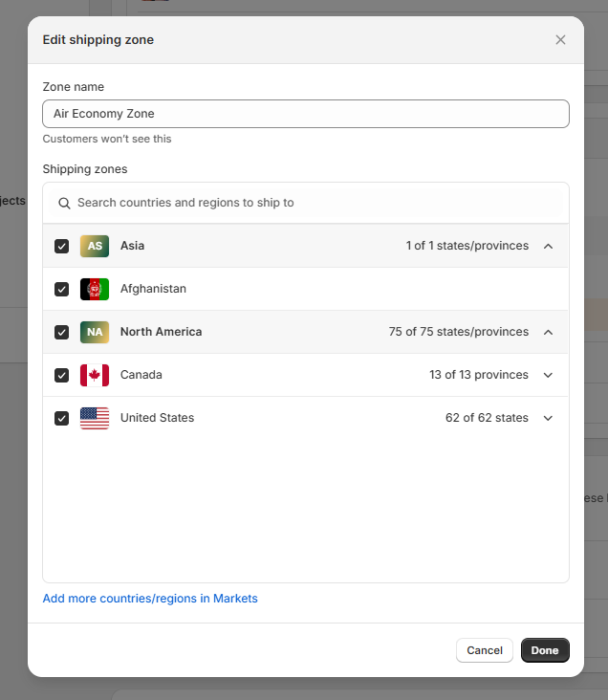Collapse the North America region list

(x=548, y=332)
